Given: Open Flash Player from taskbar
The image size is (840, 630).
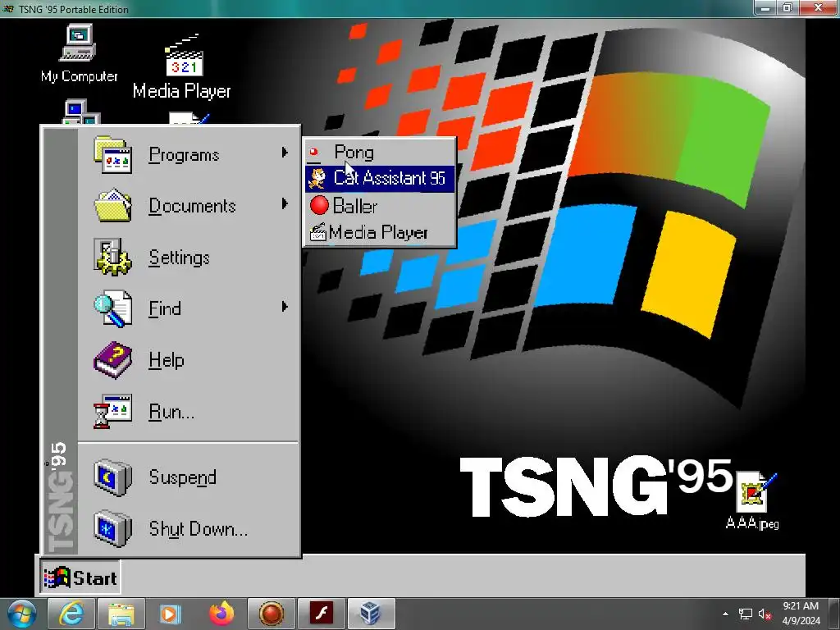Looking at the screenshot, I should tap(321, 614).
